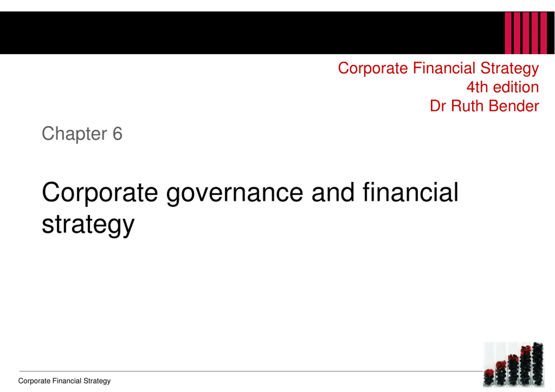Click the bead tubes chart image
The height and width of the screenshot is (392, 555).
coord(514,364)
